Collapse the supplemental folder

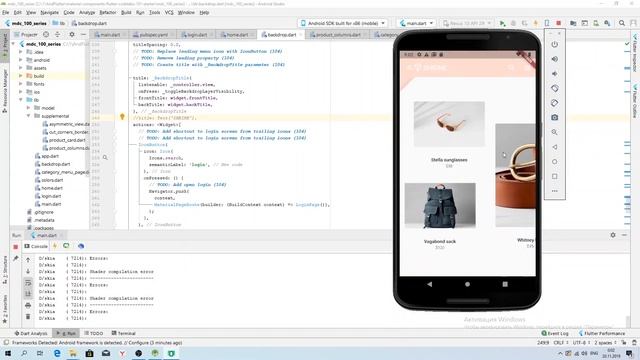point(29,116)
